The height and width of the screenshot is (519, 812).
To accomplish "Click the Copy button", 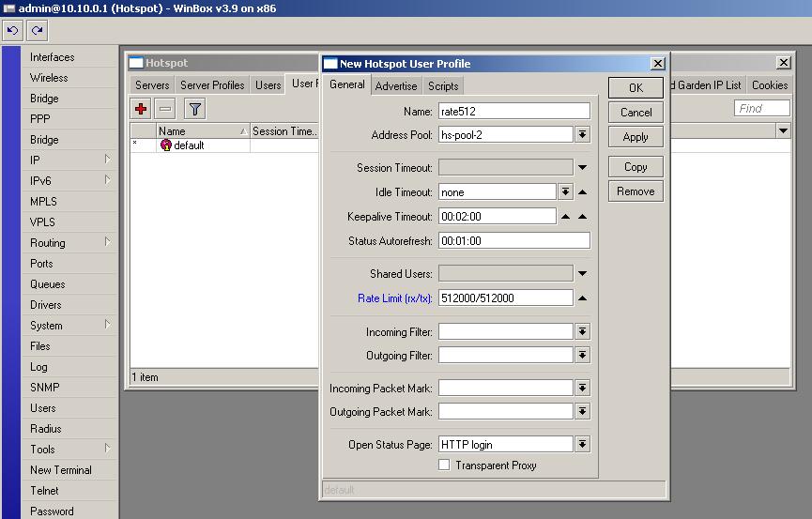I will (x=636, y=167).
